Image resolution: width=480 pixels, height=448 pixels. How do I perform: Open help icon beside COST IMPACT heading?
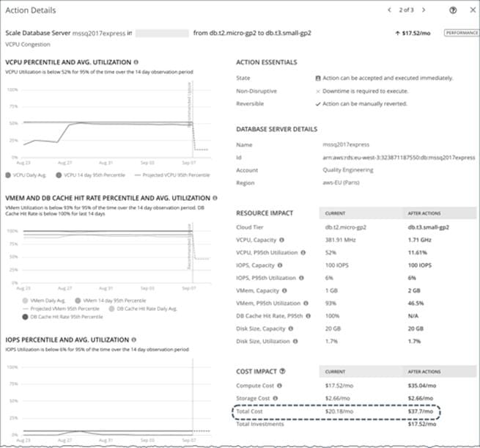coord(283,371)
